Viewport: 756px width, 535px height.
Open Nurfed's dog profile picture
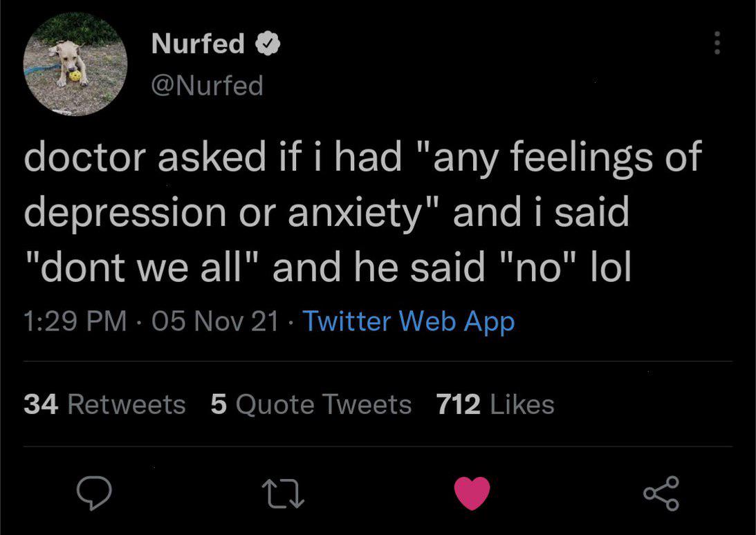tap(75, 64)
